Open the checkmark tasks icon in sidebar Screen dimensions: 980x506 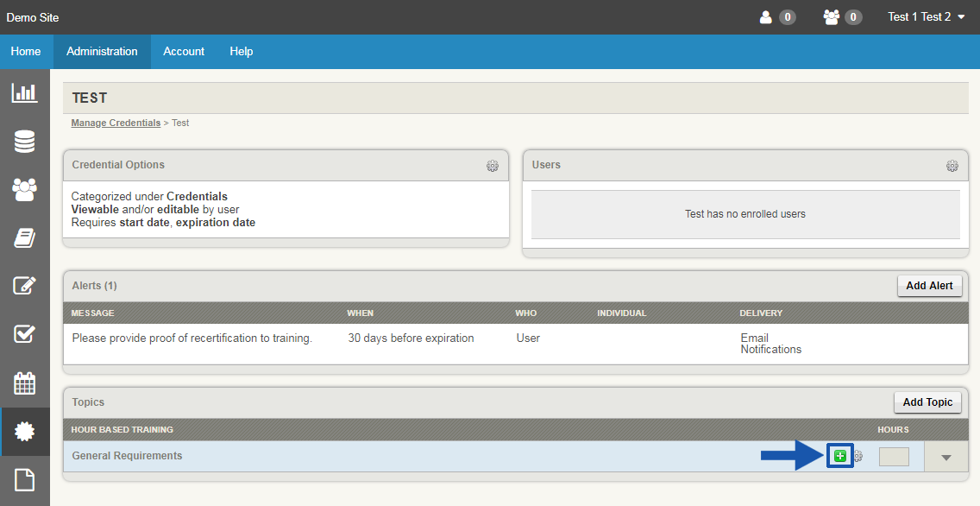coord(26,334)
